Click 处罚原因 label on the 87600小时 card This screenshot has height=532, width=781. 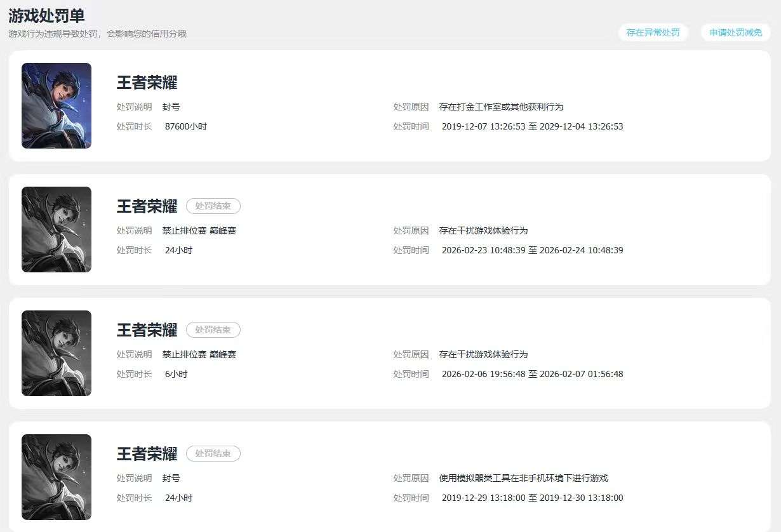(x=411, y=107)
